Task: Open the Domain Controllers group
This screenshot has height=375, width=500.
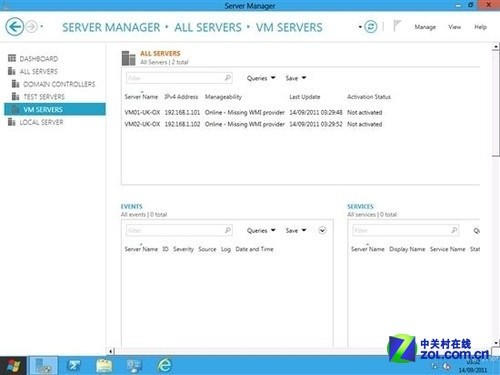Action: (x=59, y=84)
